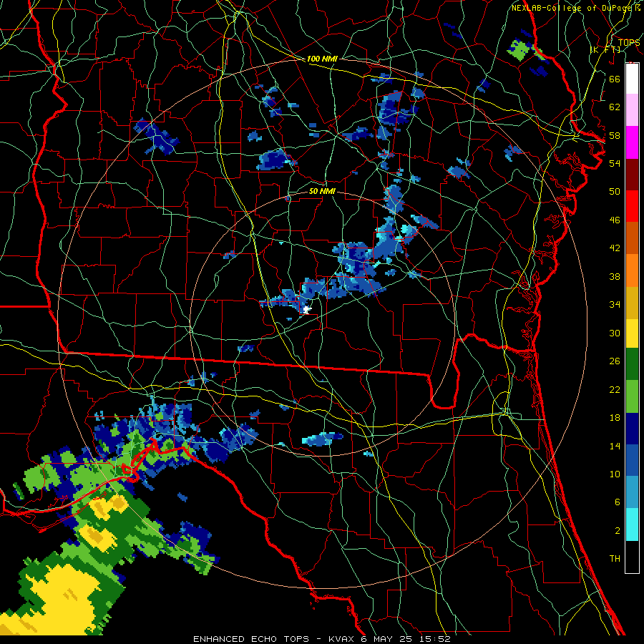Click the 'TOPS' legend heading

tap(629, 43)
